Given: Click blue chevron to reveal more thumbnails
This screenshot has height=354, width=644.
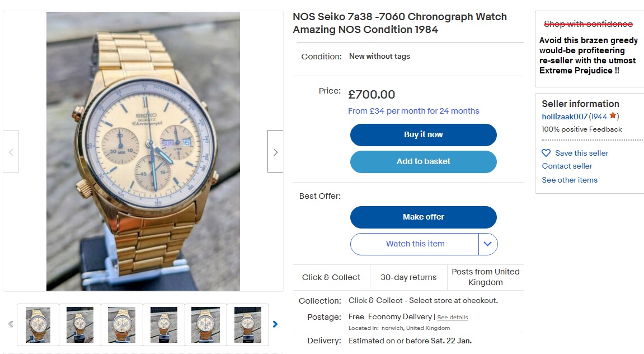Looking at the screenshot, I should 275,324.
